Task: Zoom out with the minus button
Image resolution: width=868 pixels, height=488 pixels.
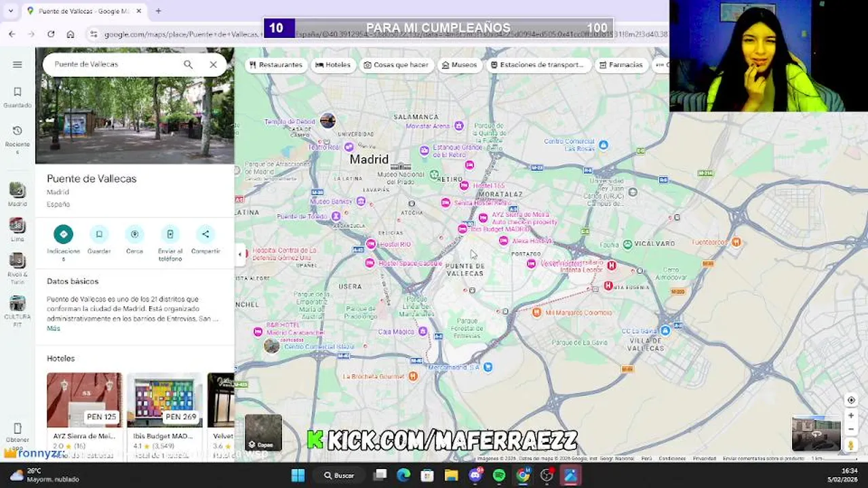Action: (x=851, y=429)
